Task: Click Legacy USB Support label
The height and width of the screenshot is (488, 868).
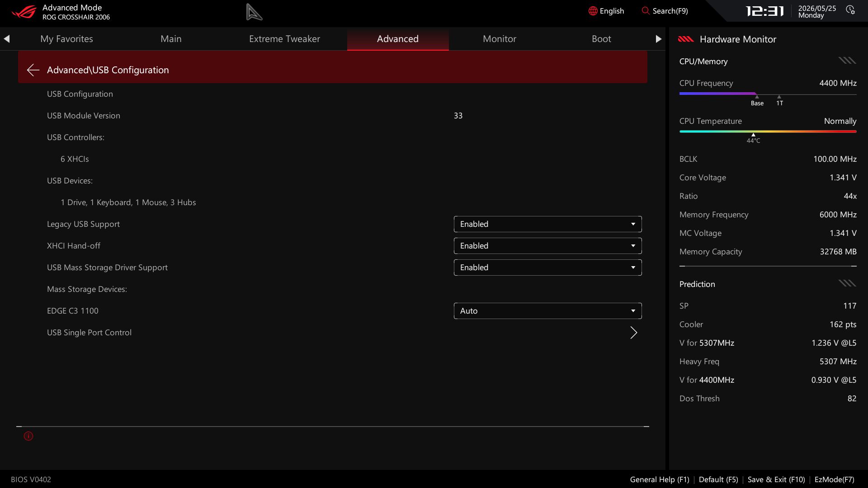Action: click(83, 224)
